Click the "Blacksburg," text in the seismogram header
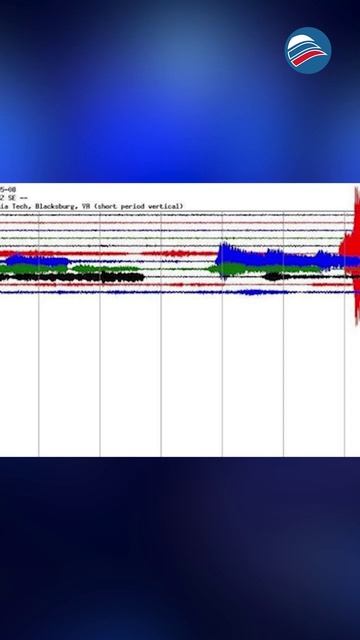This screenshot has height=640, width=360. [x=57, y=207]
